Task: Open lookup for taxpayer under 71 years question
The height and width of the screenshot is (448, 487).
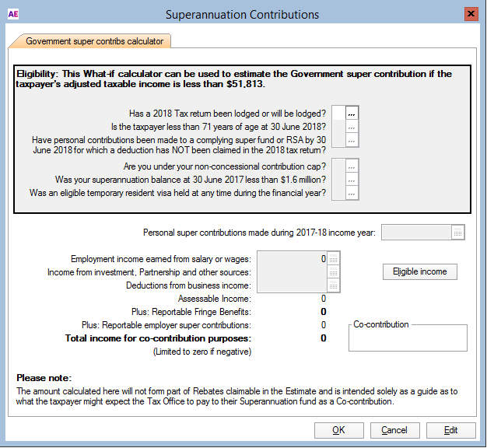Action: coord(352,127)
